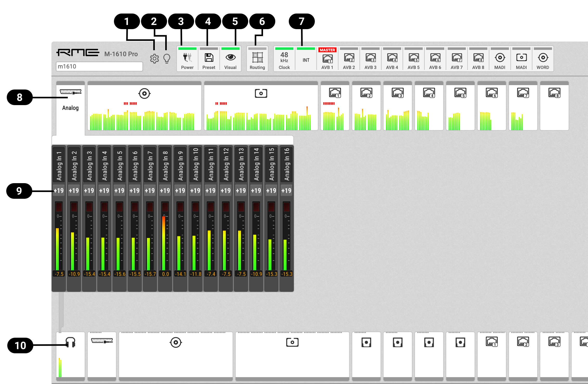The width and height of the screenshot is (588, 384).
Task: Open the analog D-sub output panel
Action: coord(102,356)
